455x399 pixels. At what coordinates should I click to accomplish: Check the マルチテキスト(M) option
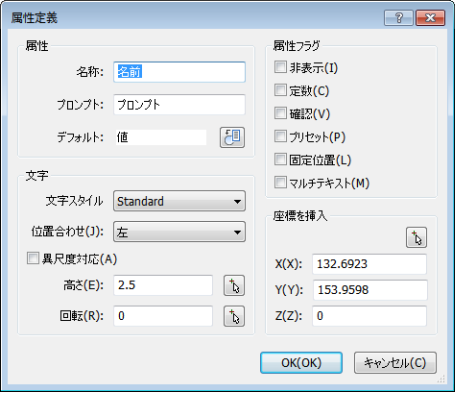pos(280,182)
